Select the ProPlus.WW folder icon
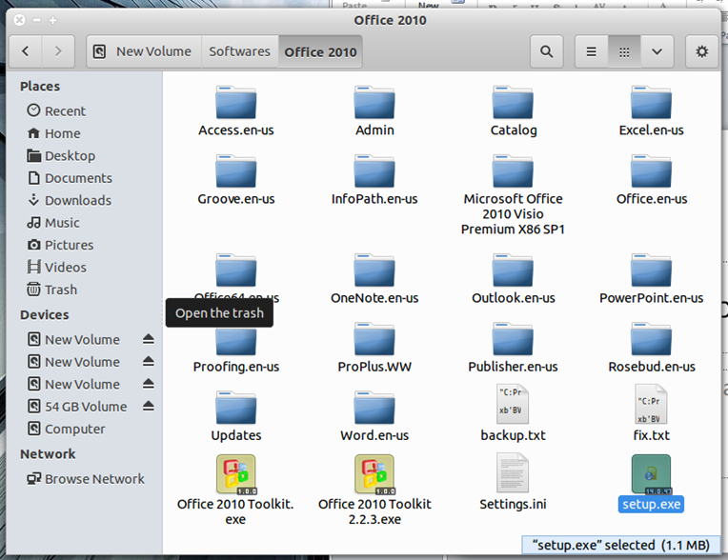This screenshot has height=560, width=728. click(374, 339)
